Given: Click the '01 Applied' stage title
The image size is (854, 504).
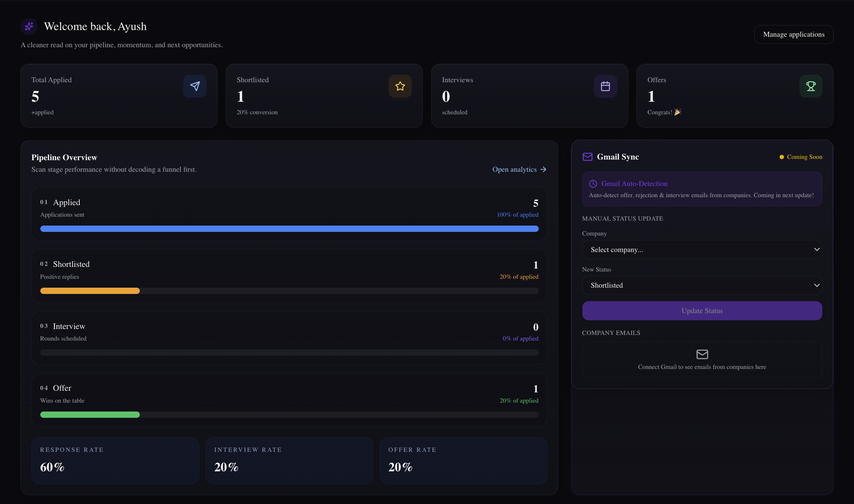Looking at the screenshot, I should pos(60,202).
